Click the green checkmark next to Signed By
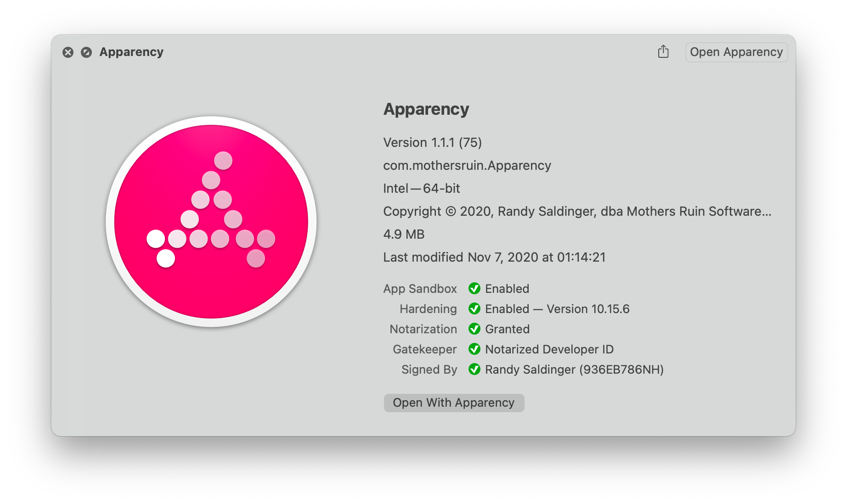 pyautogui.click(x=474, y=369)
